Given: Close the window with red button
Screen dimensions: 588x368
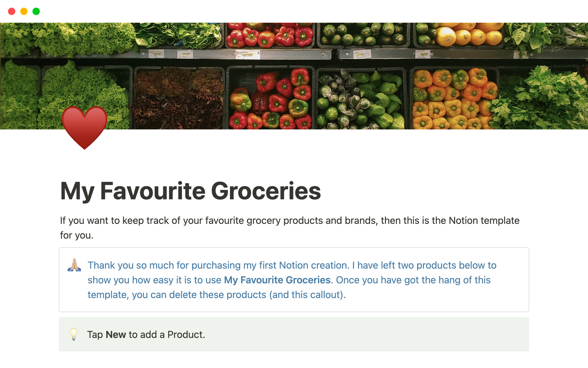Looking at the screenshot, I should [x=12, y=11].
